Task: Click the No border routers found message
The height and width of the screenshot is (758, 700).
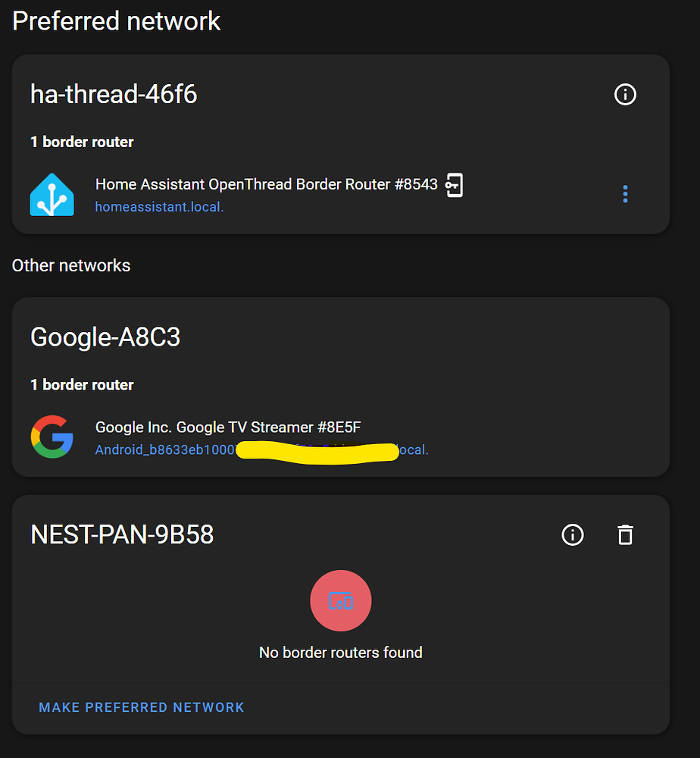Action: pyautogui.click(x=340, y=652)
